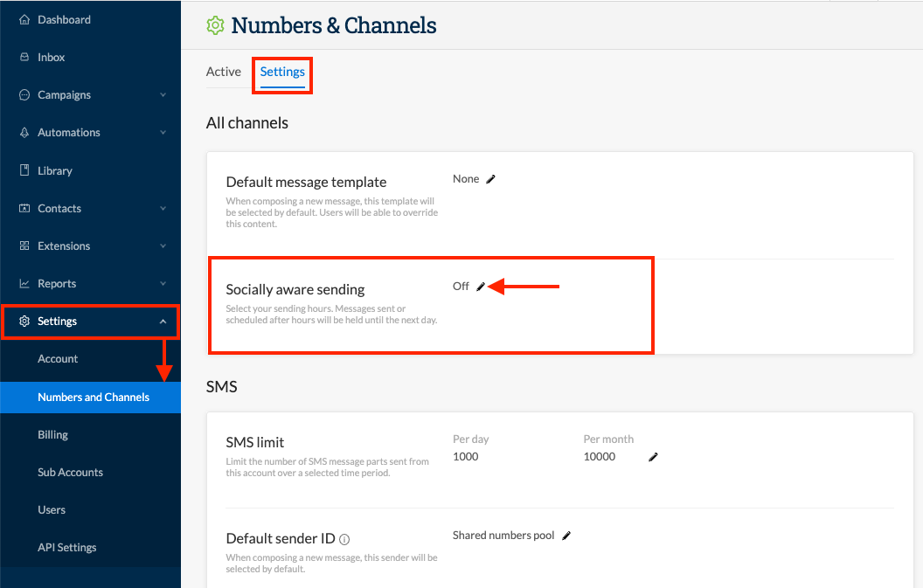Click the Contacts card icon
Screen dimensions: 923x588
[x=24, y=208]
